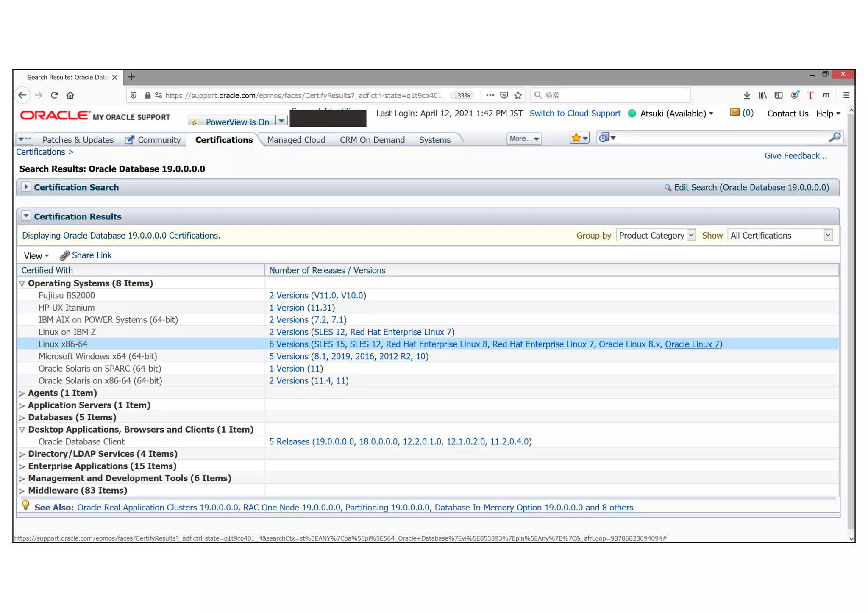Open a new browser tab
Image resolution: width=868 pixels, height=613 pixels.
131,77
